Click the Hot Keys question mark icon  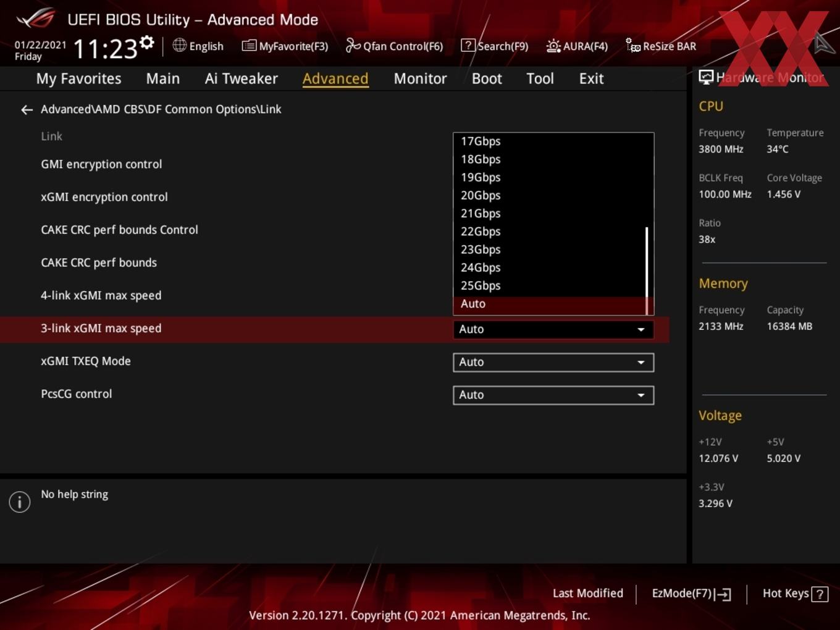(x=820, y=594)
